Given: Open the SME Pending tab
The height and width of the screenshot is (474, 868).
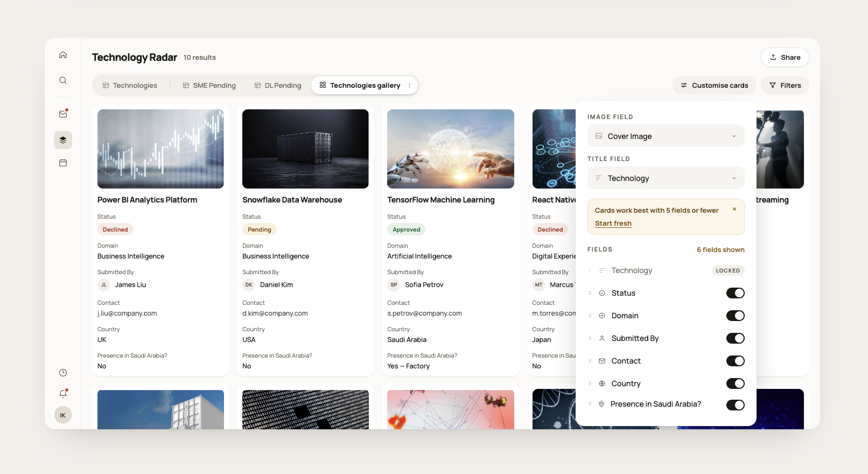Looking at the screenshot, I should pyautogui.click(x=209, y=86).
